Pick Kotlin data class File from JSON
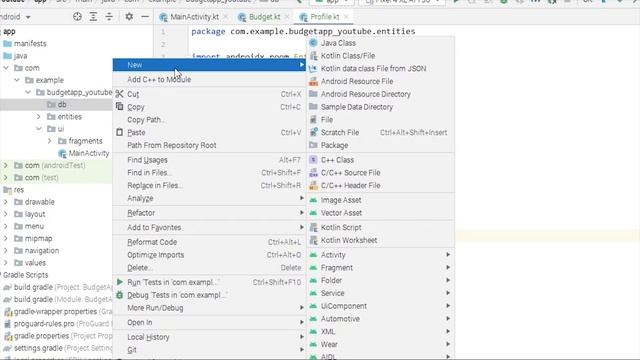This screenshot has height=360, width=640. pos(373,68)
